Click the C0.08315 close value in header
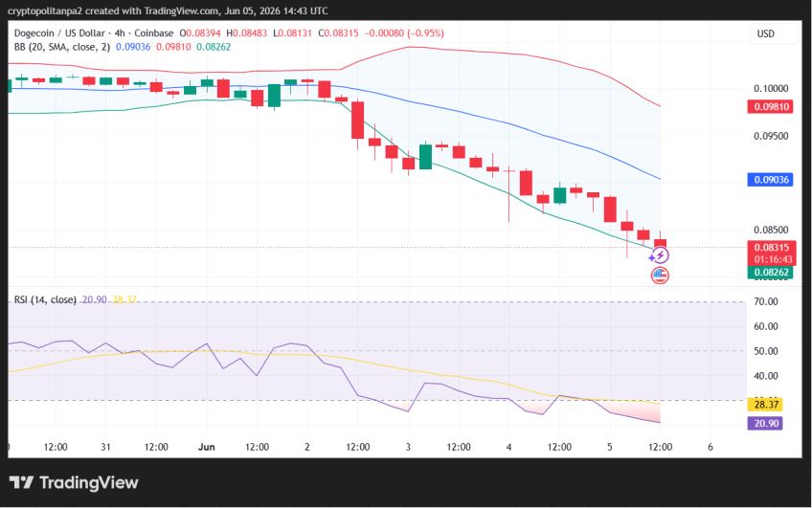Viewport: 812px width, 508px height. (338, 33)
